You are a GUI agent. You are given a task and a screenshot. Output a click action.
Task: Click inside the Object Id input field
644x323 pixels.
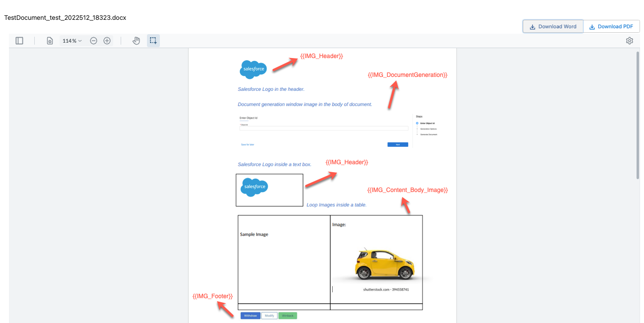pyautogui.click(x=323, y=128)
